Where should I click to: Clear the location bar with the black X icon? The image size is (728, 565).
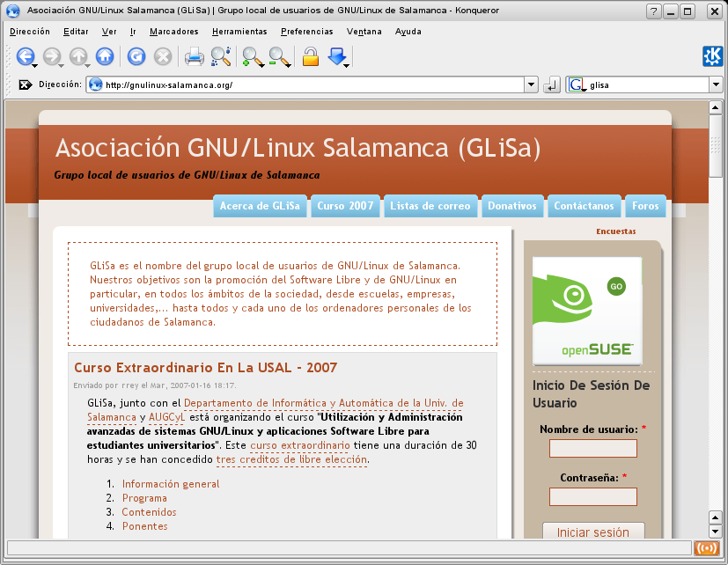26,85
